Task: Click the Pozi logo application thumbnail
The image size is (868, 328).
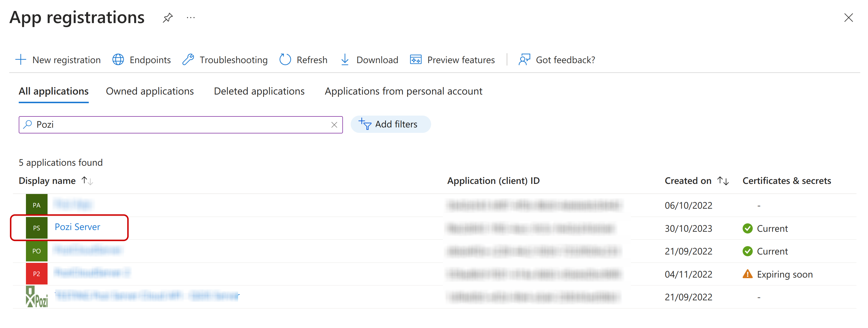Action: tap(36, 297)
